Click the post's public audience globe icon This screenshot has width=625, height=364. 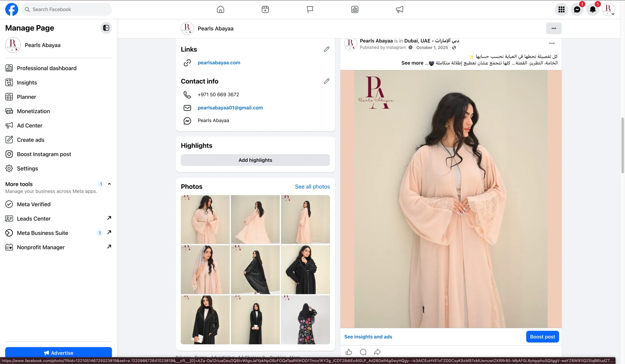pos(454,47)
